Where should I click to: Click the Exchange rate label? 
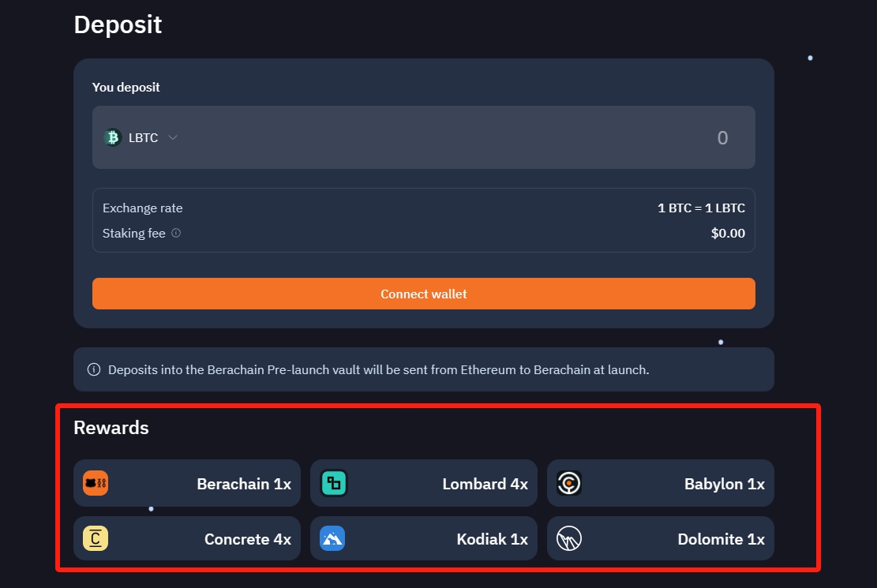tap(143, 208)
